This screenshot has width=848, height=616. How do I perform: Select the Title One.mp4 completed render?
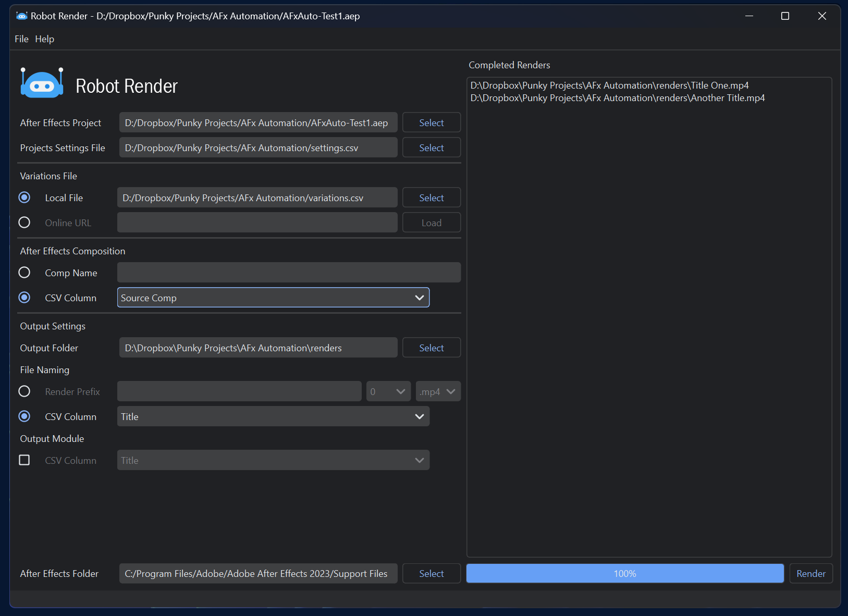(609, 85)
